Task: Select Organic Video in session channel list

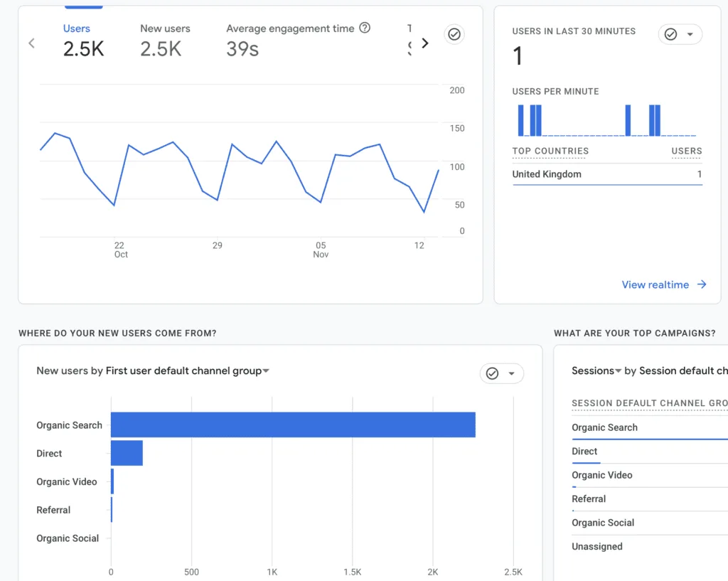Action: [x=601, y=475]
